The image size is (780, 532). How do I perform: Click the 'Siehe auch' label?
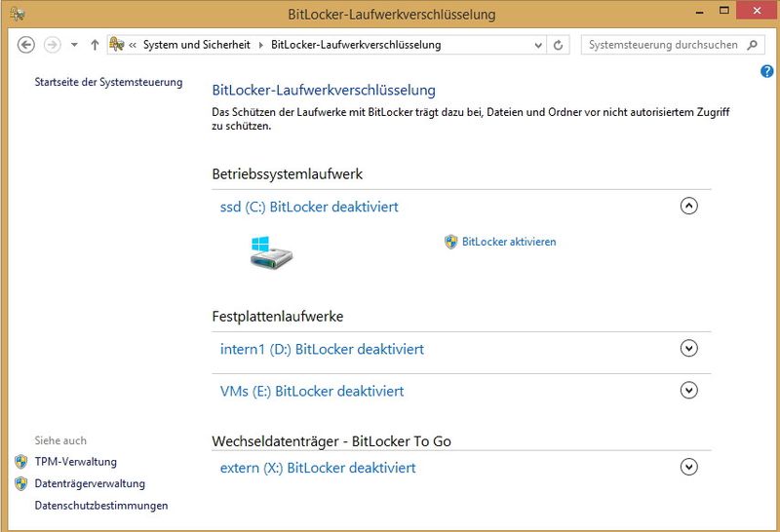(x=60, y=440)
